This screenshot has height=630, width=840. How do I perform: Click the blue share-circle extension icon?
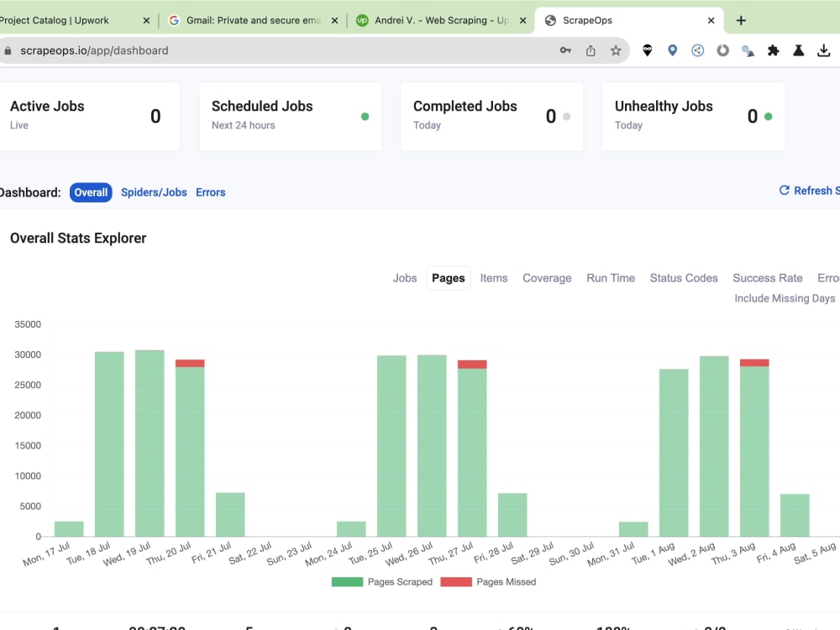697,50
